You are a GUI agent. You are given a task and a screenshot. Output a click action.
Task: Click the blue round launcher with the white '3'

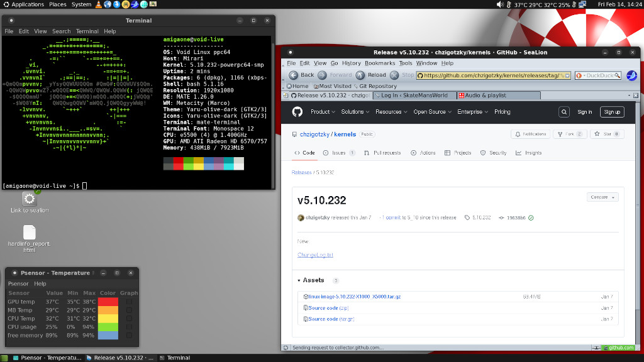116,4
